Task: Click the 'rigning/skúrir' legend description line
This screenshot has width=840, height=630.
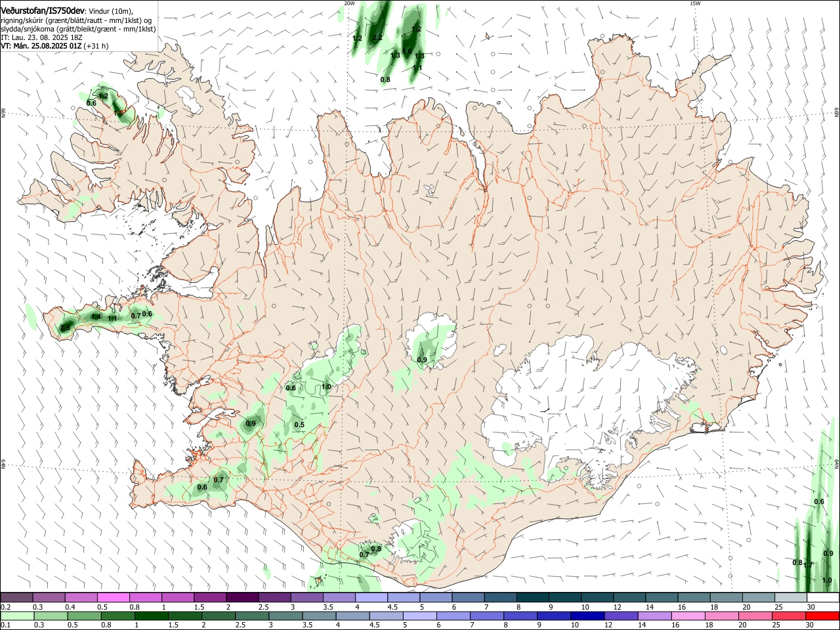Action: click(77, 20)
